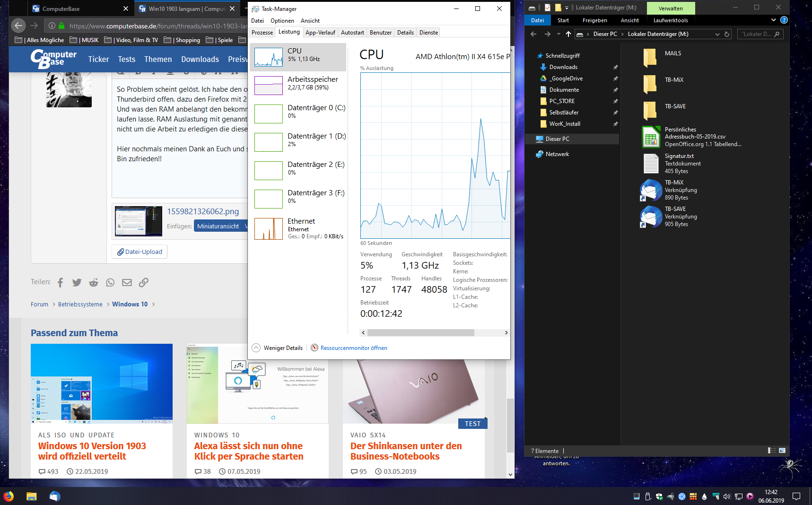Select Downloads in Explorer quick access
This screenshot has height=505, width=812.
pyautogui.click(x=563, y=67)
